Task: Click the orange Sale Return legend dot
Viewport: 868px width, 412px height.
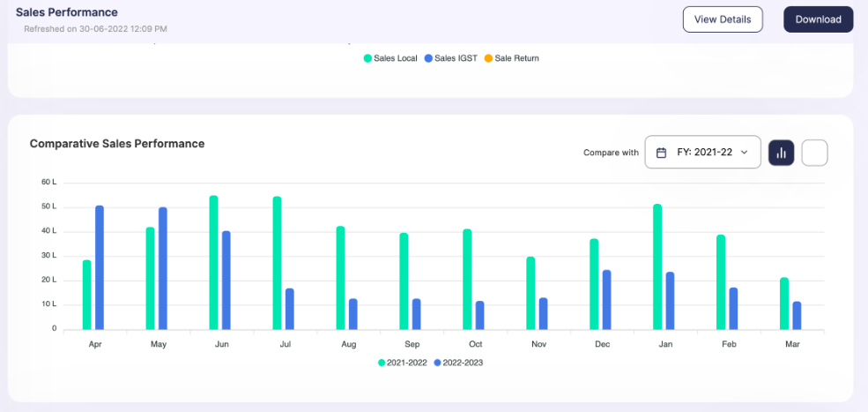Action: (487, 58)
